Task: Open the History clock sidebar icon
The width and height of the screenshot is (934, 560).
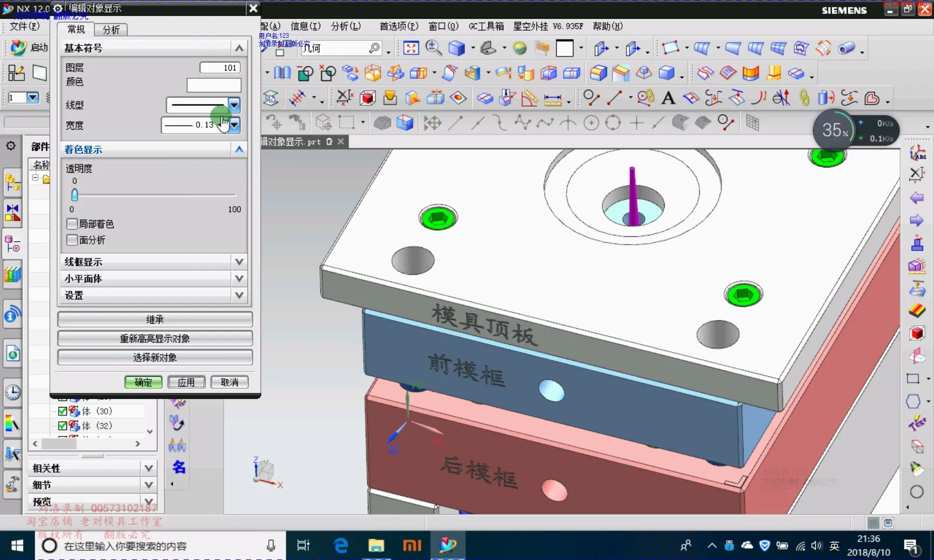Action: coord(12,392)
